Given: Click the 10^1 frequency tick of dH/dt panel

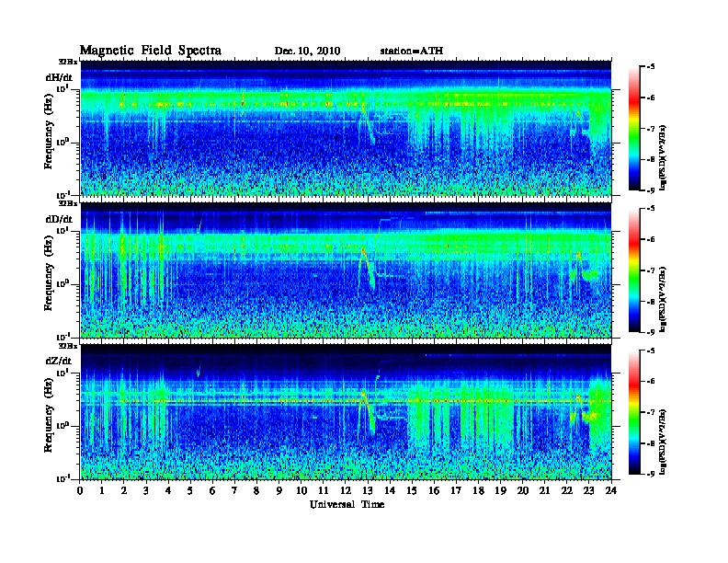Looking at the screenshot, I should [x=63, y=89].
